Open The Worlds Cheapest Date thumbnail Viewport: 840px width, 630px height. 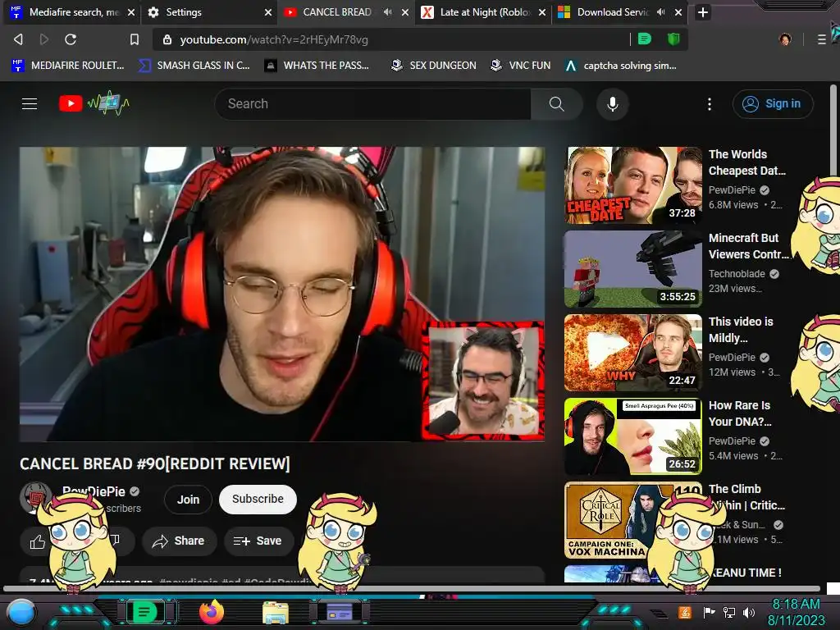click(632, 185)
